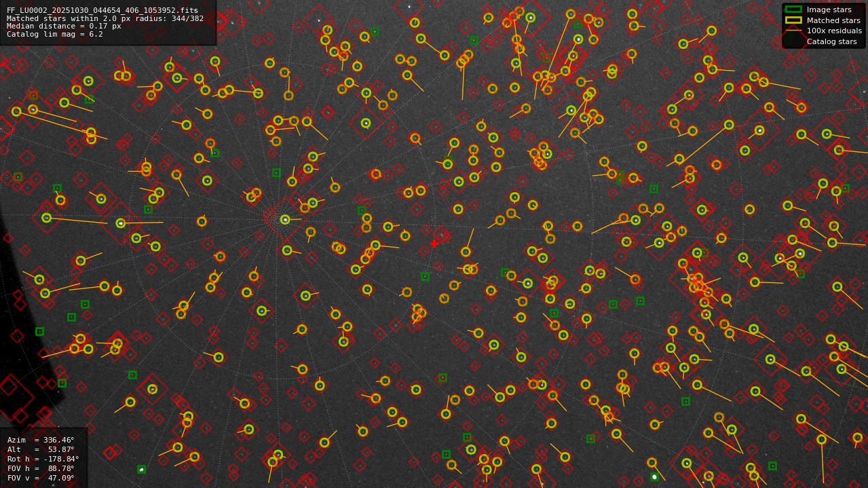Click the Rot h = -178.84° readout
The height and width of the screenshot is (488, 868).
[x=43, y=459]
